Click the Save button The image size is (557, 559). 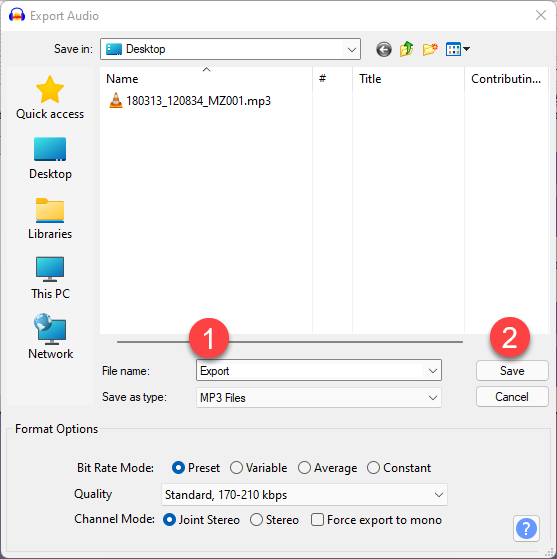click(x=512, y=371)
